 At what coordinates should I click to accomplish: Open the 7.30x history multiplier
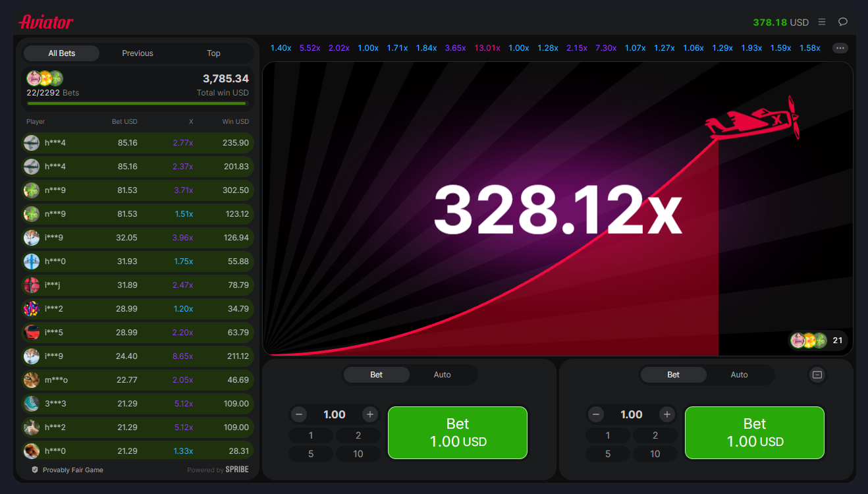coord(606,48)
